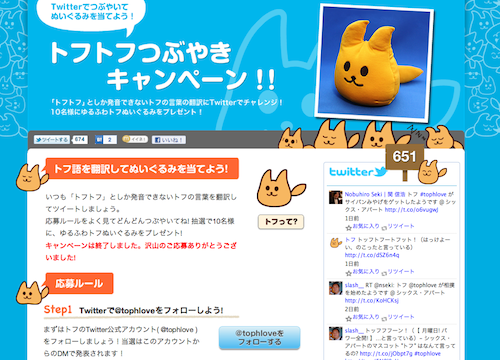This screenshot has height=360, width=500.
Task: Click the Facebook いいね like button
Action: (x=169, y=140)
